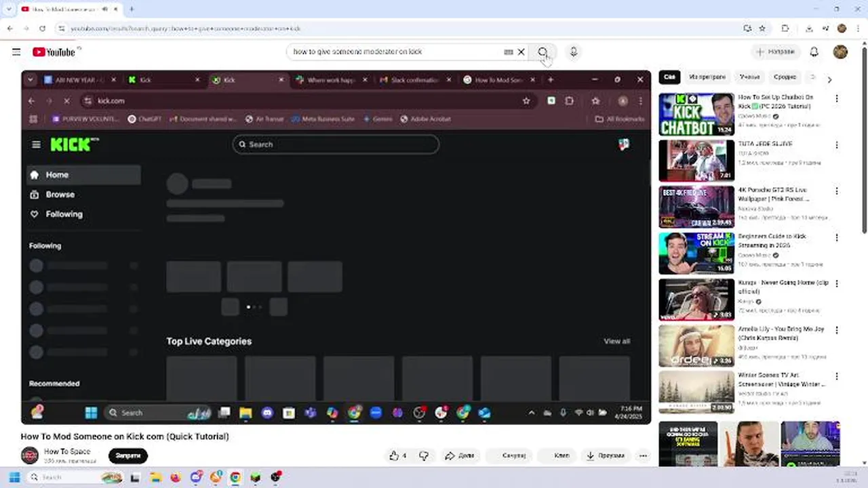The width and height of the screenshot is (868, 488).
Task: Open the 4K Porsche wallpaper thumbnail
Action: coord(696,207)
